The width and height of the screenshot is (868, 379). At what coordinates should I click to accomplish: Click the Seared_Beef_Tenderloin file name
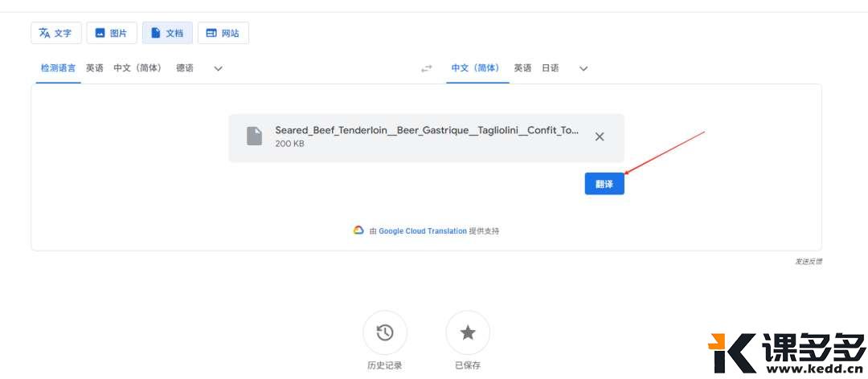(x=427, y=131)
